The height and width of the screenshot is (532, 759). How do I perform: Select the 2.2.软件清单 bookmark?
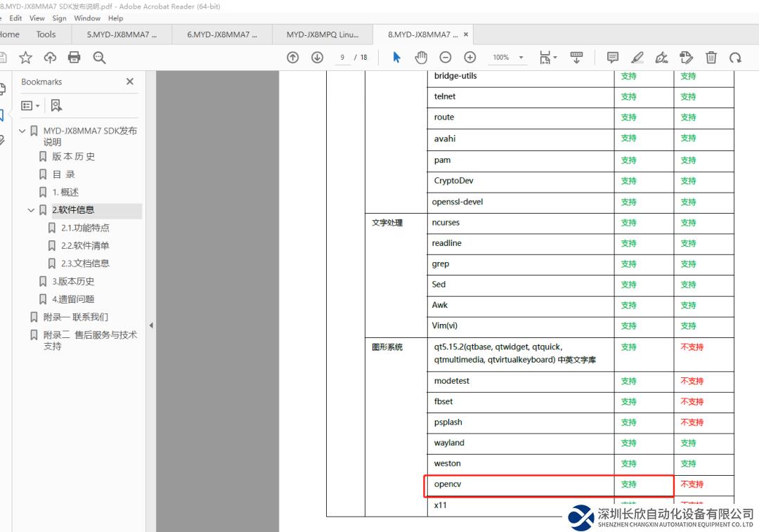pos(84,245)
